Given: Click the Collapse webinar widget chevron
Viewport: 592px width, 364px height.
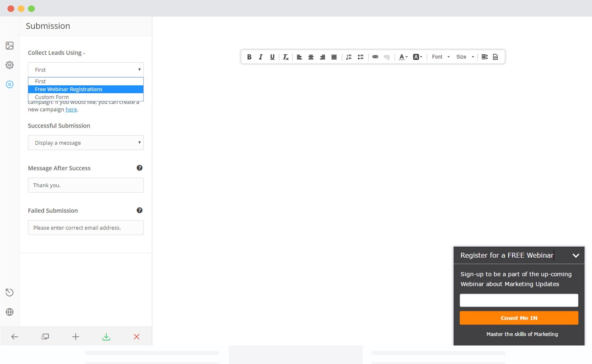Looking at the screenshot, I should 576,255.
